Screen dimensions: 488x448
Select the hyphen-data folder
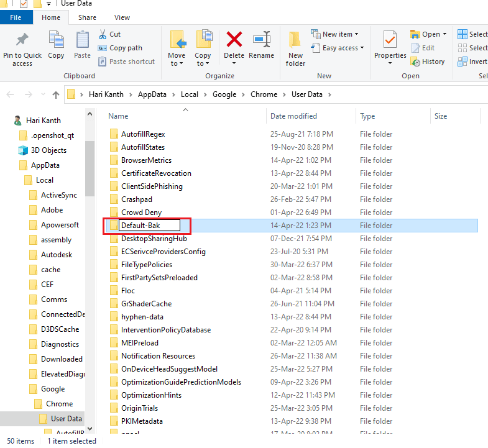tap(142, 317)
